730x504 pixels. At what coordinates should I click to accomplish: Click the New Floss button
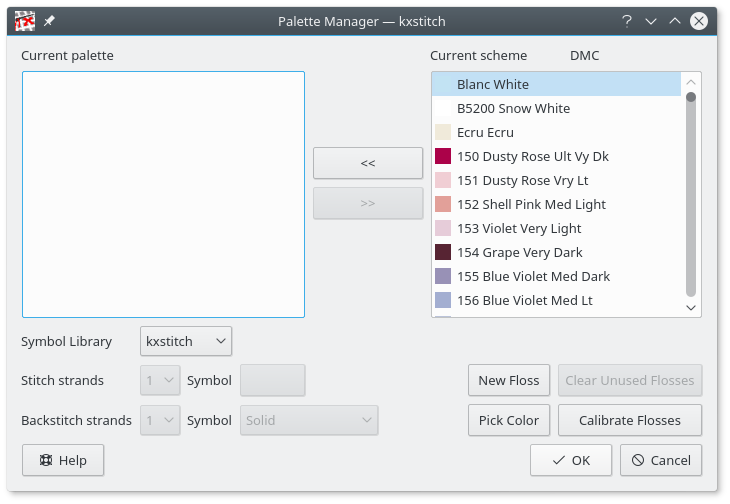[509, 380]
